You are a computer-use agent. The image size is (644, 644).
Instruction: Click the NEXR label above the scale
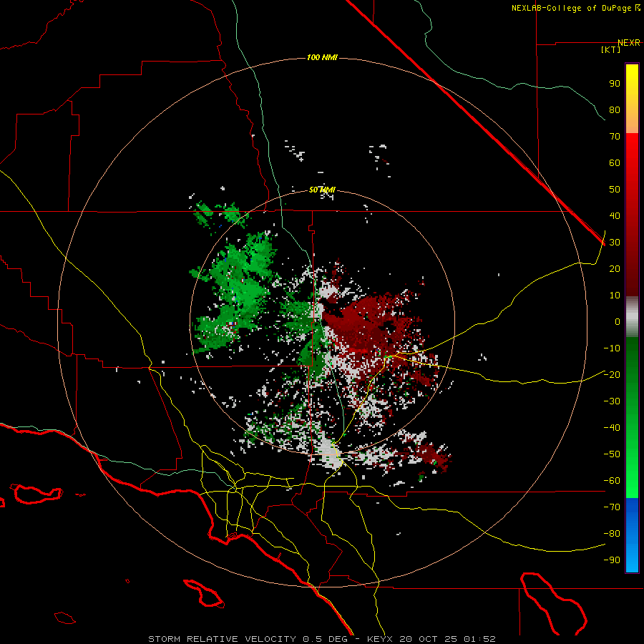[628, 43]
